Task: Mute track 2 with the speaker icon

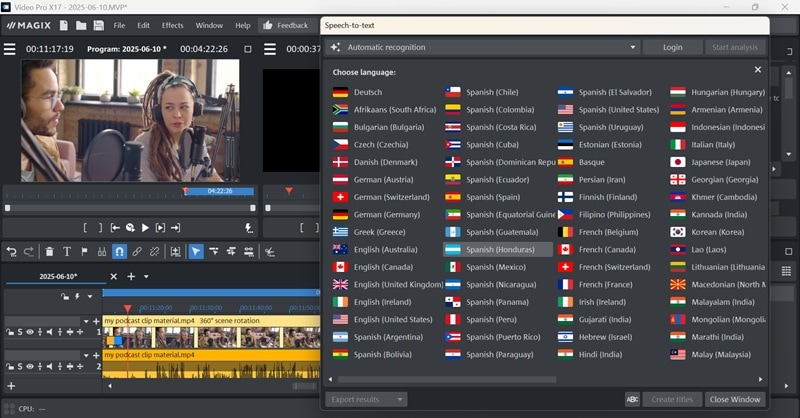Action: point(49,366)
